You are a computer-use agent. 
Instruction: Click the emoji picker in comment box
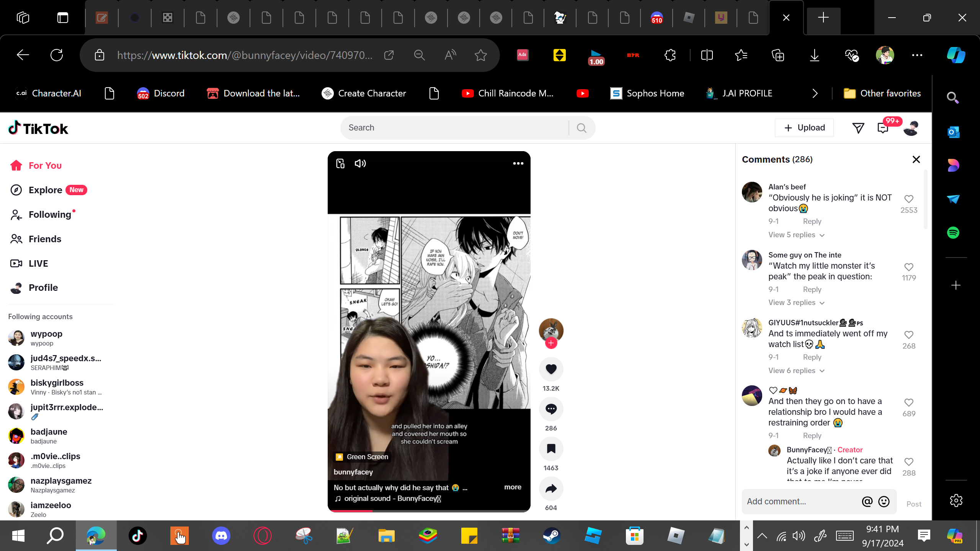[884, 502]
